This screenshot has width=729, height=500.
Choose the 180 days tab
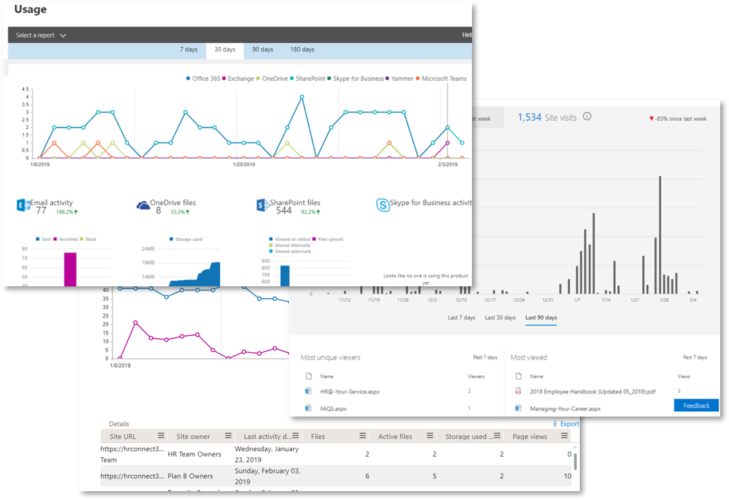[x=302, y=49]
